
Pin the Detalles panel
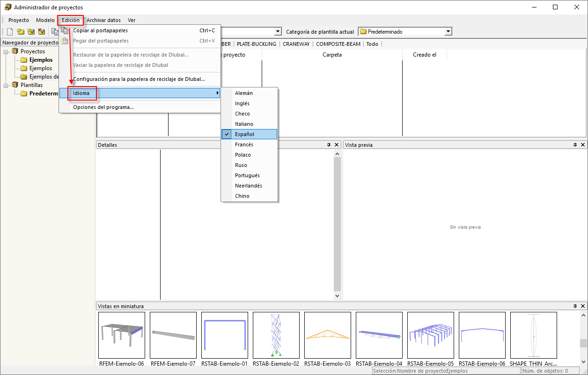329,145
